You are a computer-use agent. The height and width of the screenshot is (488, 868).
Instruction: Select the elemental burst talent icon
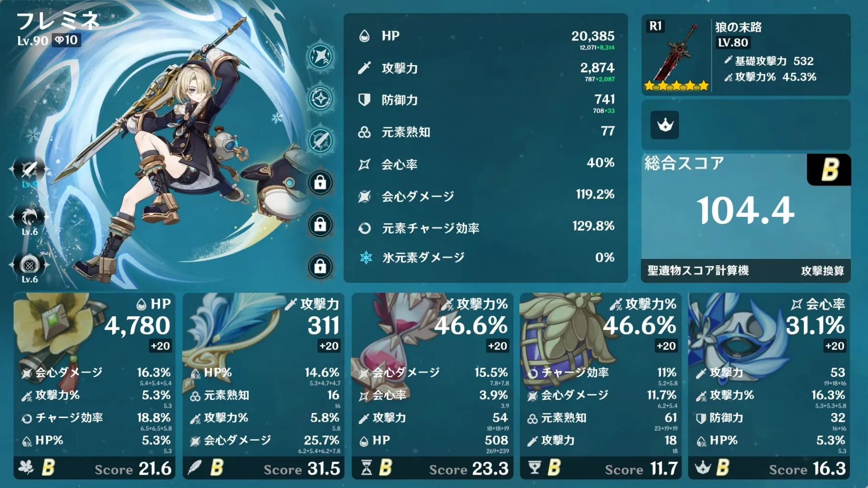pyautogui.click(x=29, y=265)
